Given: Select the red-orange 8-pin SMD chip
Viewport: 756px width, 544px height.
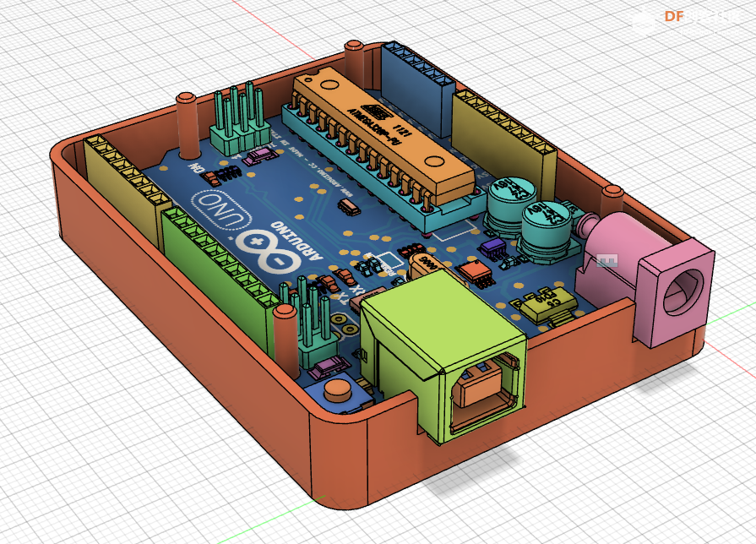Looking at the screenshot, I should [475, 273].
